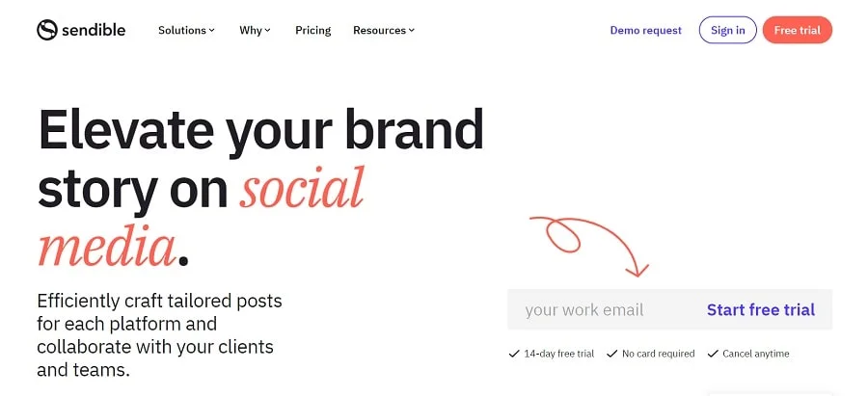Screen dimensions: 868x396
Task: Click the checkmark beside 14-day free trial
Action: coord(514,354)
